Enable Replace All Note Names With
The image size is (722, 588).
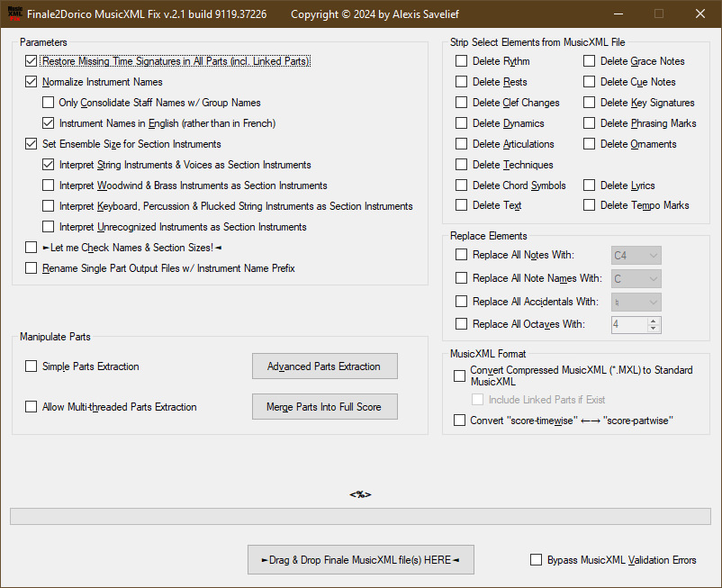coord(461,278)
